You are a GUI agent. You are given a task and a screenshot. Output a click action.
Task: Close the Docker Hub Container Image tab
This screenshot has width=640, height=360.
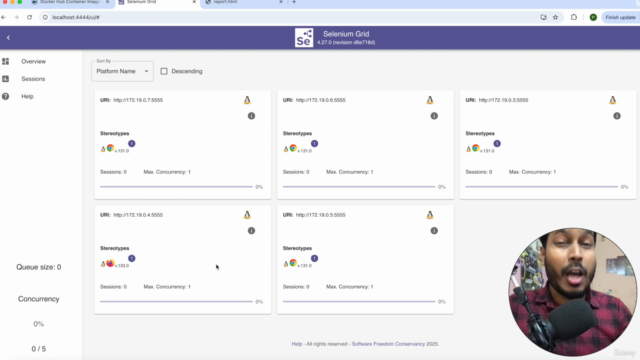(107, 2)
